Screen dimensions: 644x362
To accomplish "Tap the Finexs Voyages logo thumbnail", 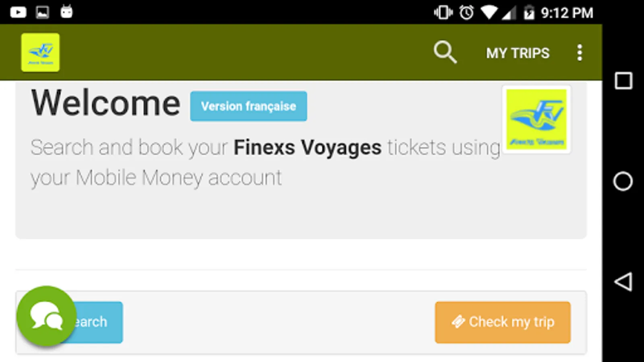I will tap(536, 119).
